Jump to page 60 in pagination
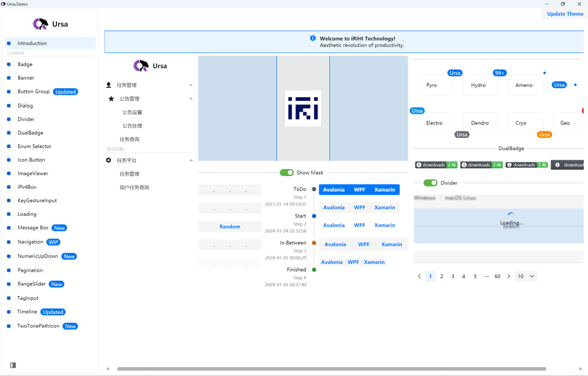The image size is (588, 376). click(497, 276)
